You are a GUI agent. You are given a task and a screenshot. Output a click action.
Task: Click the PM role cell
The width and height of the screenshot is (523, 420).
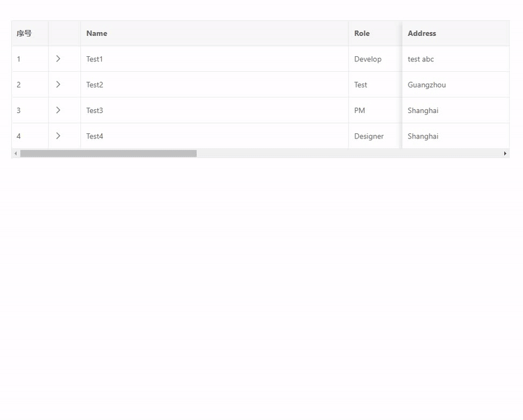click(375, 110)
